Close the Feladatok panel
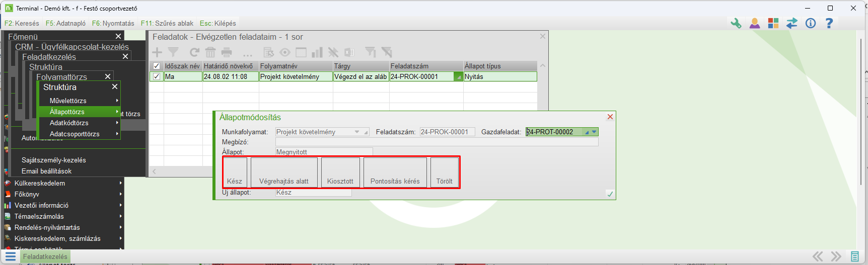 pyautogui.click(x=543, y=36)
